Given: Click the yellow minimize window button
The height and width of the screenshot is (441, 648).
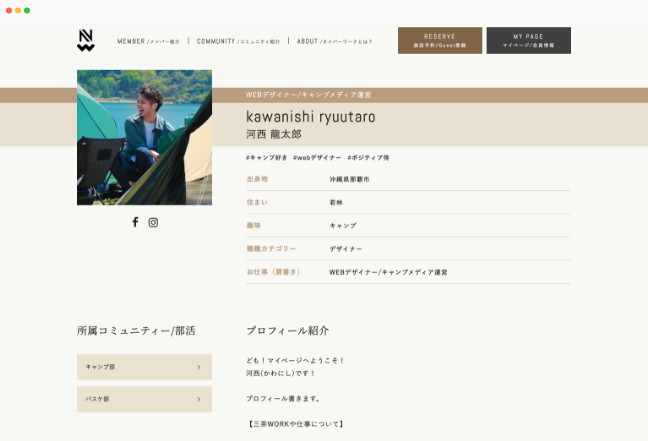Looking at the screenshot, I should pyautogui.click(x=18, y=10).
